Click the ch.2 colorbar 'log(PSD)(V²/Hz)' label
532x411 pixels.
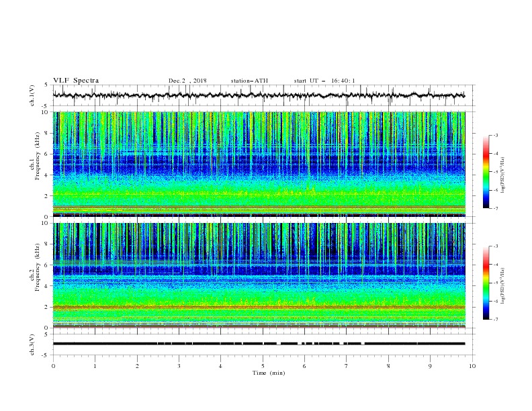click(503, 286)
